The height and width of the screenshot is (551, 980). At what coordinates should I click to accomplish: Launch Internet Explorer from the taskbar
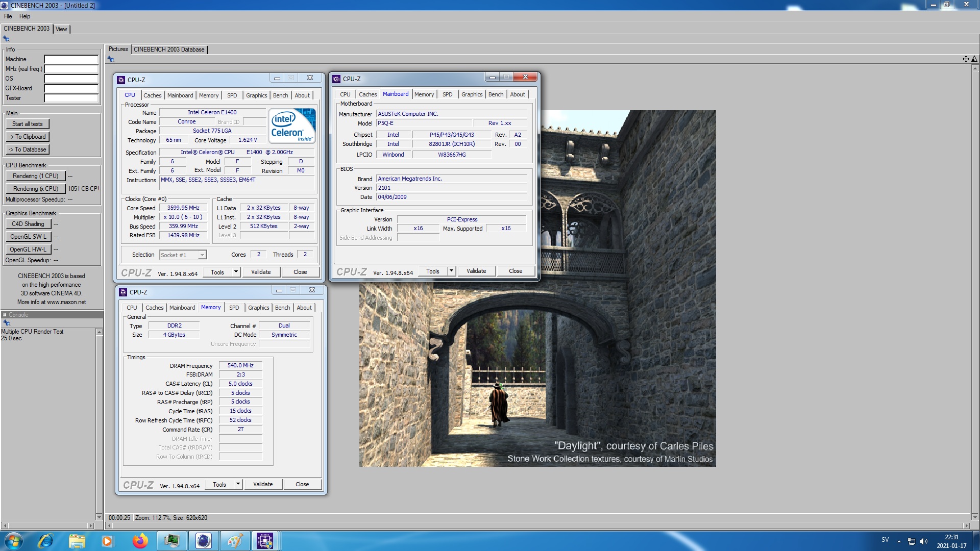coord(45,541)
